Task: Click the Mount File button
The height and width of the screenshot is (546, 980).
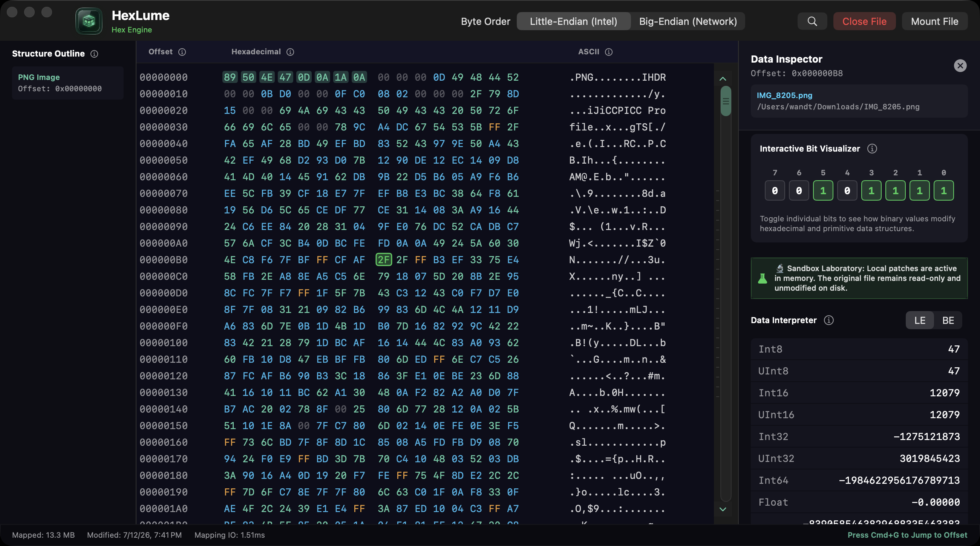Action: 934,21
